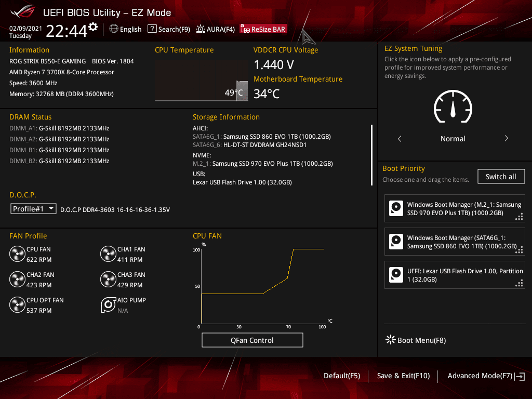Click the CHA3 FAN icon

tap(108, 280)
